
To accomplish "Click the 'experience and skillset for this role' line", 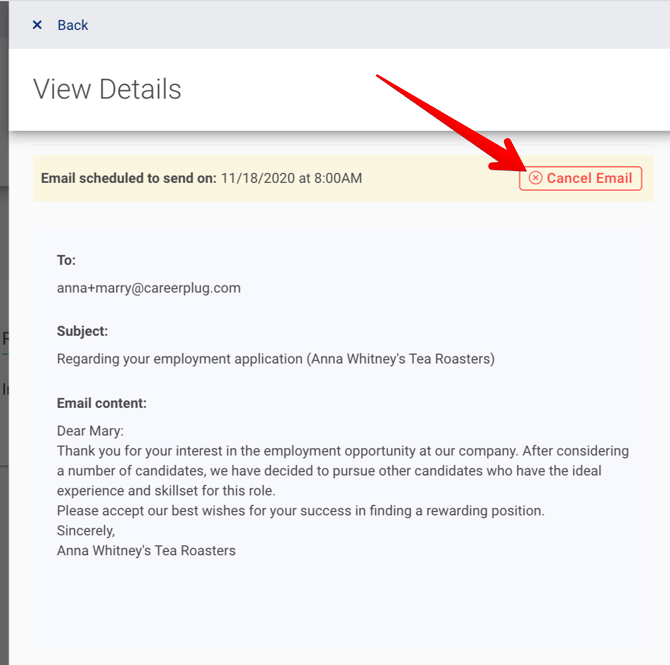I will point(165,491).
